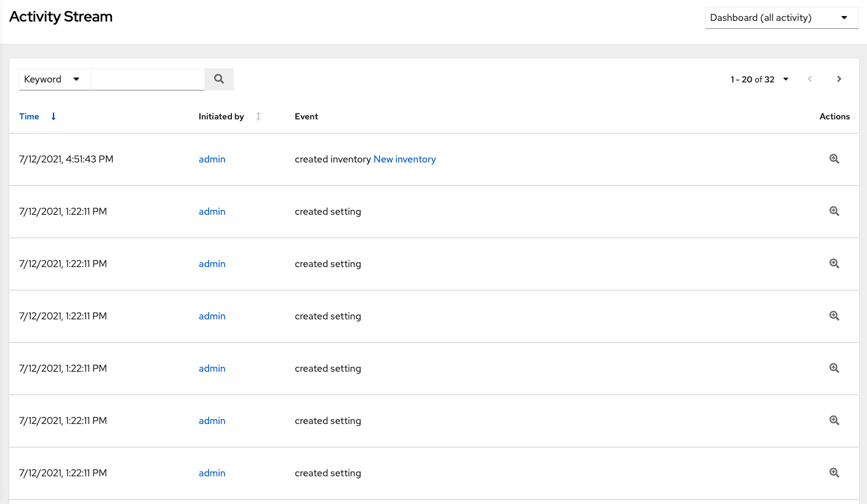
Task: Click the previous page chevron
Action: (810, 79)
